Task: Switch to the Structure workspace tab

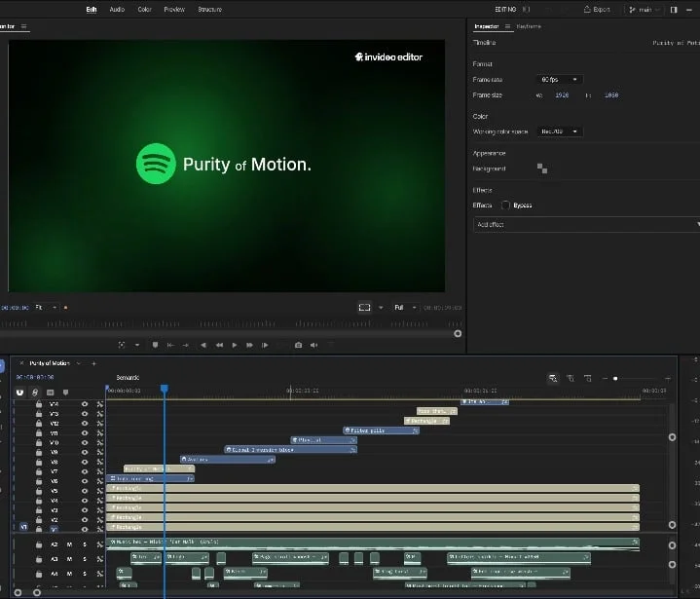Action: [x=209, y=10]
